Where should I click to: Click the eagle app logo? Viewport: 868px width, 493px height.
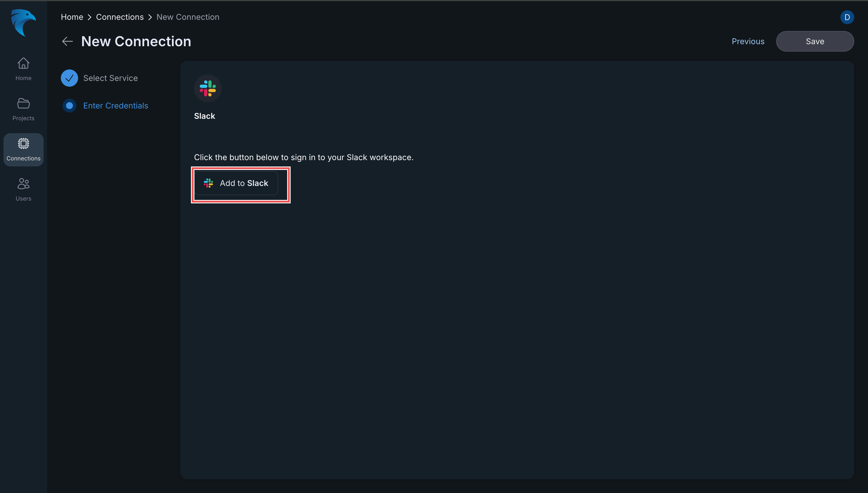23,23
